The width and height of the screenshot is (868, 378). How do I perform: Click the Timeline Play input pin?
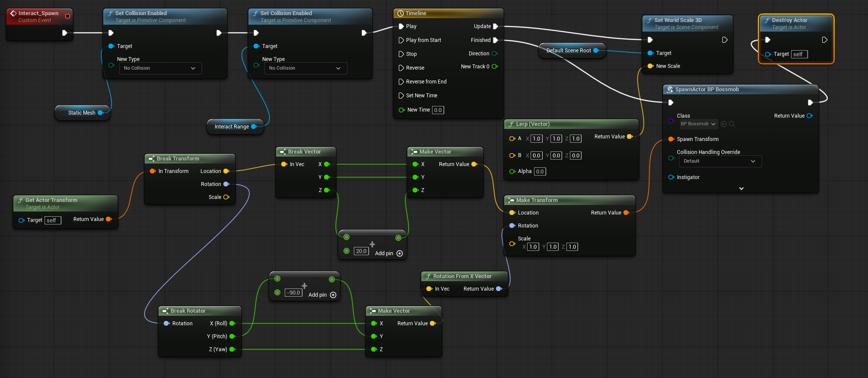[x=401, y=26]
